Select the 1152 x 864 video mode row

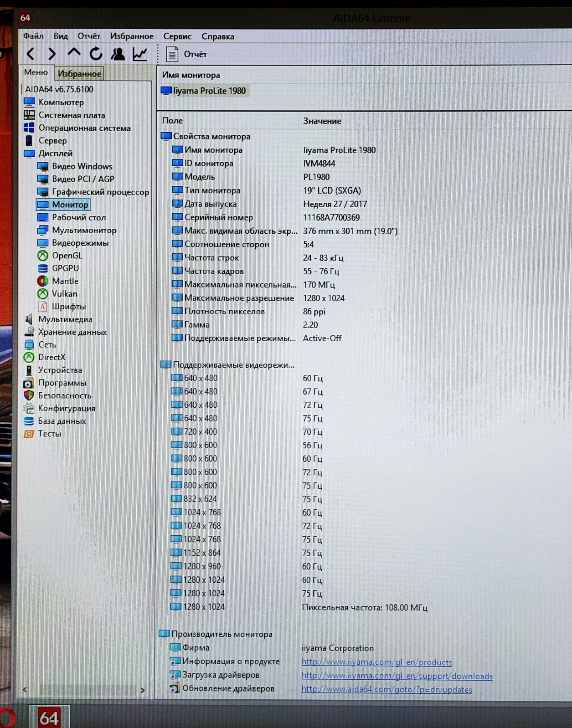pyautogui.click(x=246, y=553)
